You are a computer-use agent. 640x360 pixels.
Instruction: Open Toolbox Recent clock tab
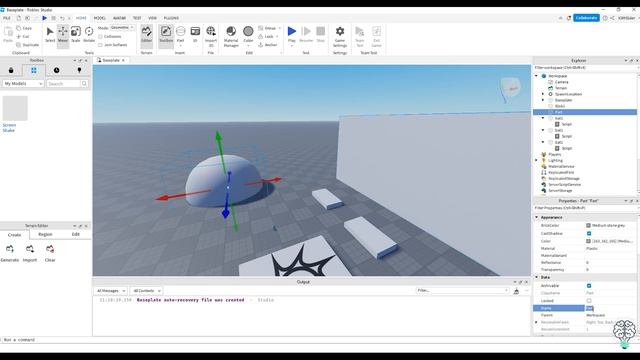point(56,70)
